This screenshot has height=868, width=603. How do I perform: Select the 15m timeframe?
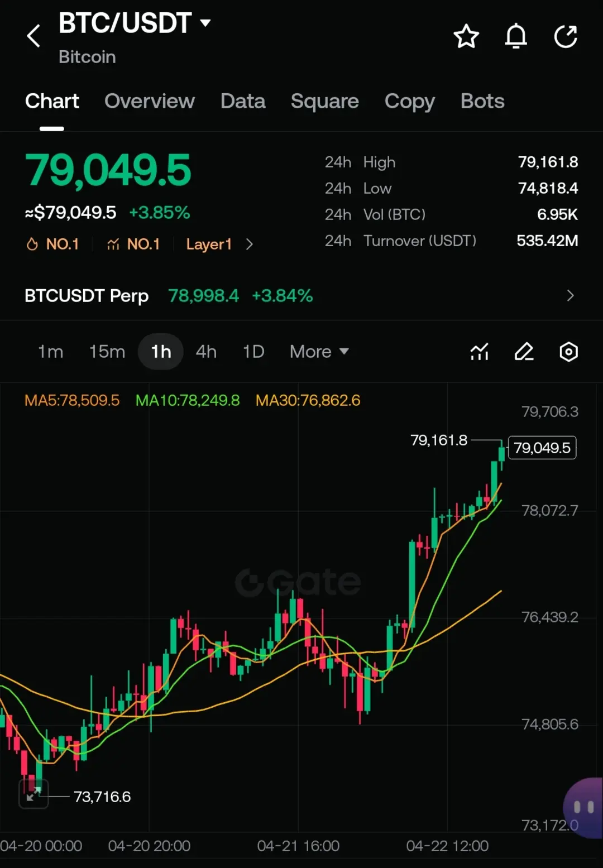pyautogui.click(x=107, y=352)
